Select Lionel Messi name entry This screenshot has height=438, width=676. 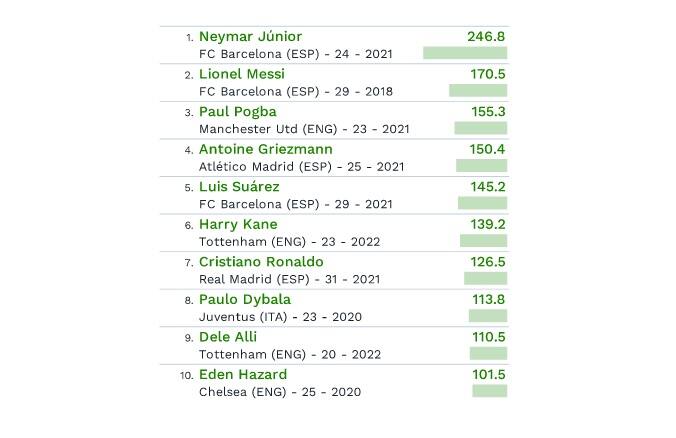(242, 74)
